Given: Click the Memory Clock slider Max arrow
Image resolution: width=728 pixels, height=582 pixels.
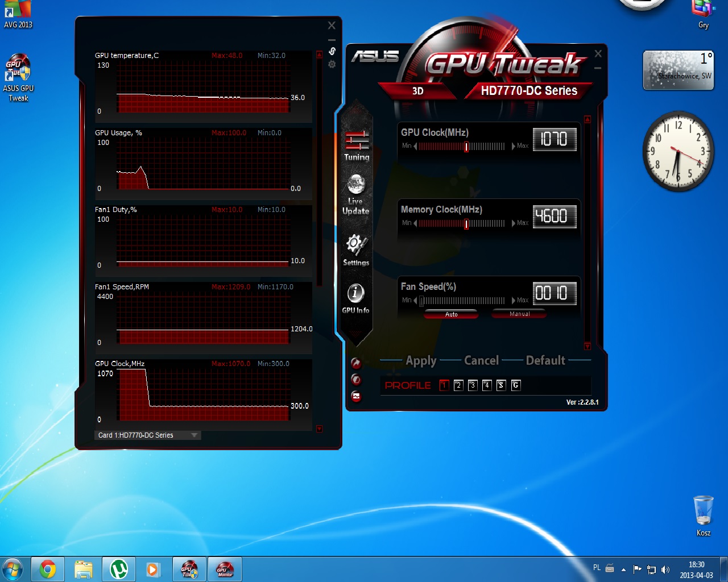Looking at the screenshot, I should click(x=513, y=223).
